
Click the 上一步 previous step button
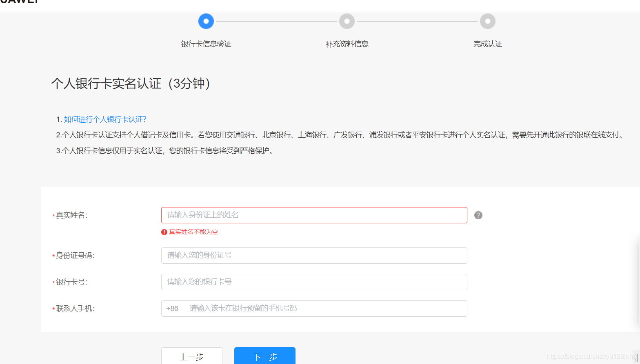coord(192,356)
